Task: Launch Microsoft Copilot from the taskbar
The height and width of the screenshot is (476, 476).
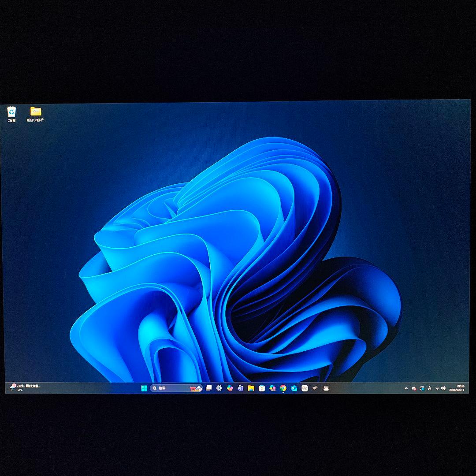Action: coord(230,388)
